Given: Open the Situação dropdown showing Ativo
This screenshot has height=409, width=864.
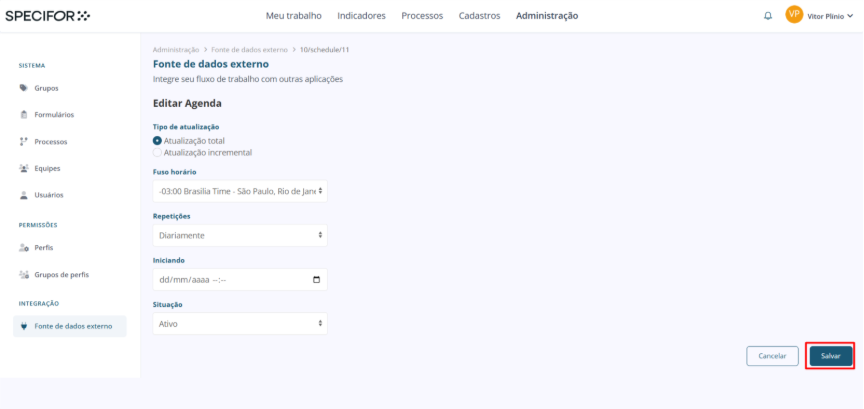Looking at the screenshot, I should tap(240, 324).
